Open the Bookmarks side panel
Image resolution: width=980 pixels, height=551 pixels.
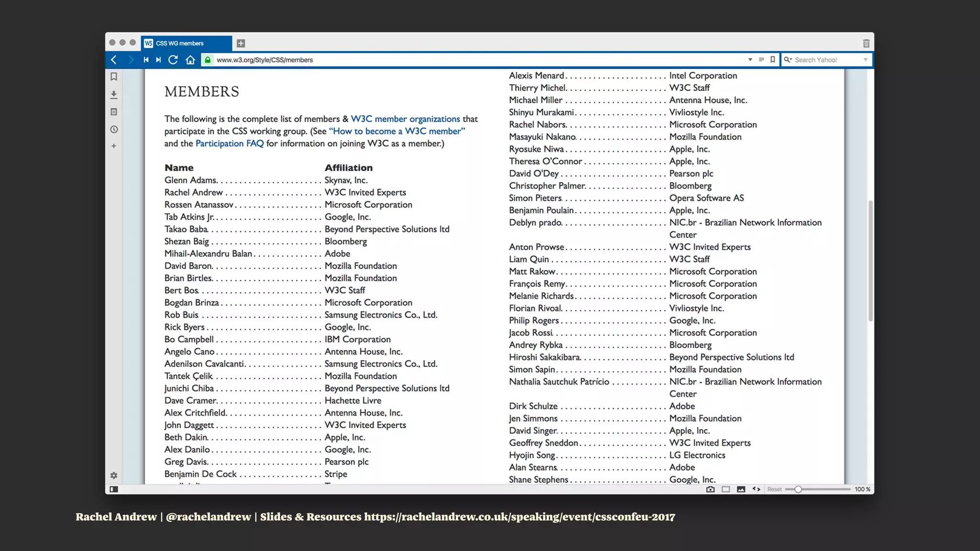pyautogui.click(x=114, y=77)
